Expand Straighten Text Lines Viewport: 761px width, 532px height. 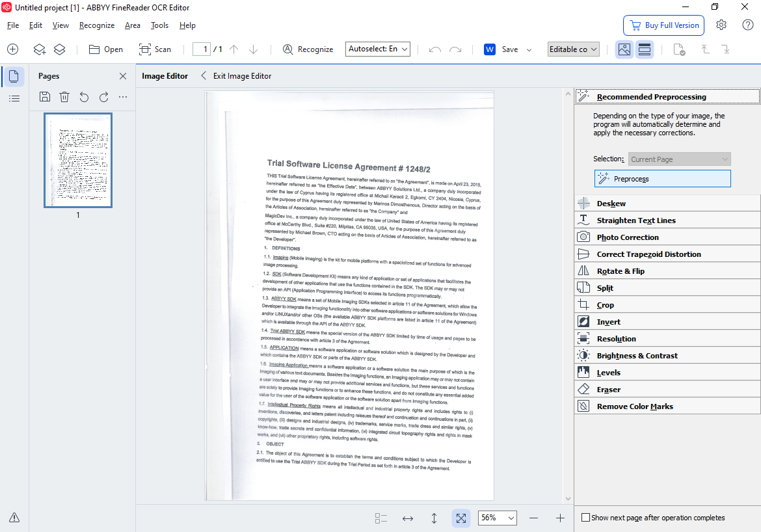click(667, 220)
